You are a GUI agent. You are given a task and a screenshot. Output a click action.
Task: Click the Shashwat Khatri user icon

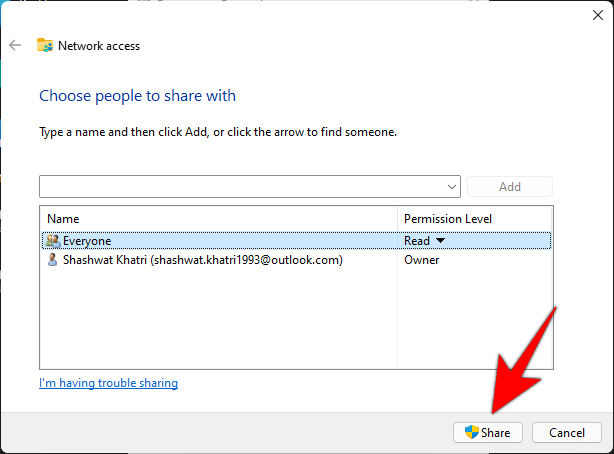53,260
